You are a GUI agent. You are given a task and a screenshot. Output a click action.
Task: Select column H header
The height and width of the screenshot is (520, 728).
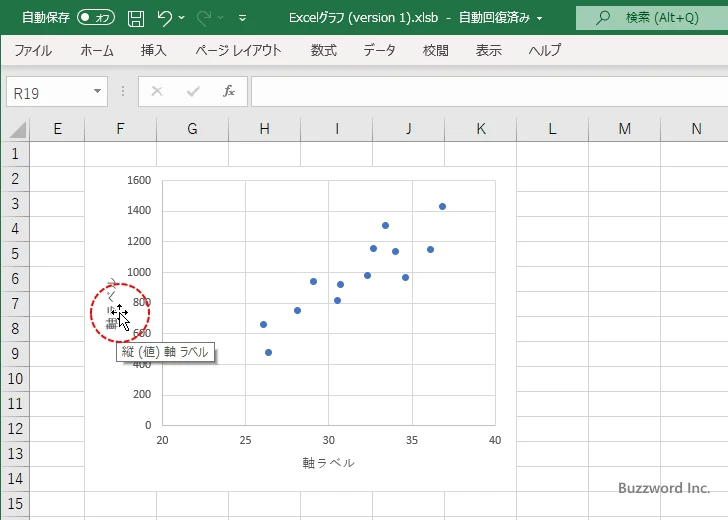[264, 129]
